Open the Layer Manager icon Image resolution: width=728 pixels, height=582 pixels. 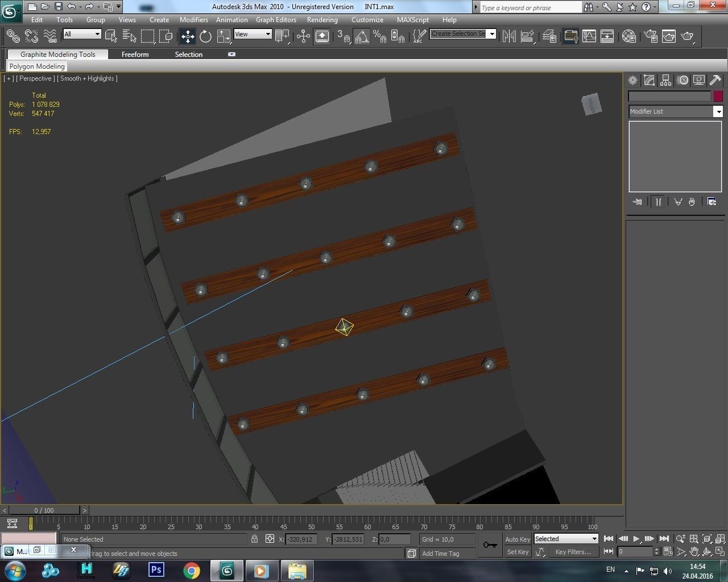click(x=549, y=36)
